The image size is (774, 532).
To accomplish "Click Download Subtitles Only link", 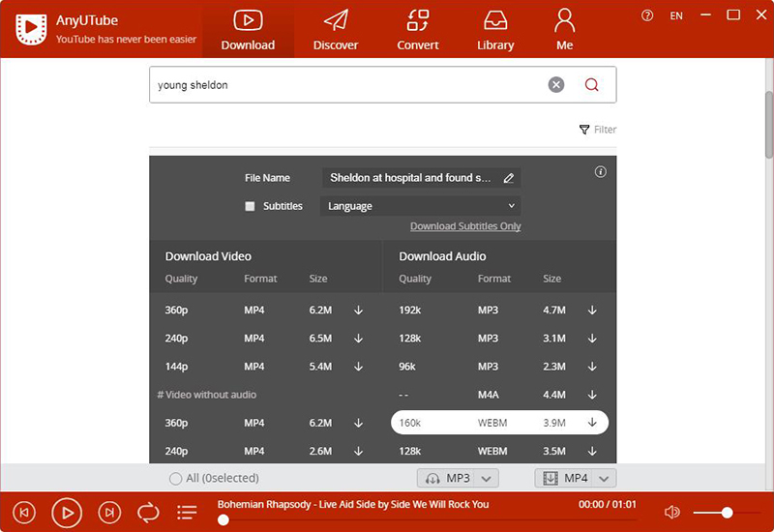I will point(465,226).
